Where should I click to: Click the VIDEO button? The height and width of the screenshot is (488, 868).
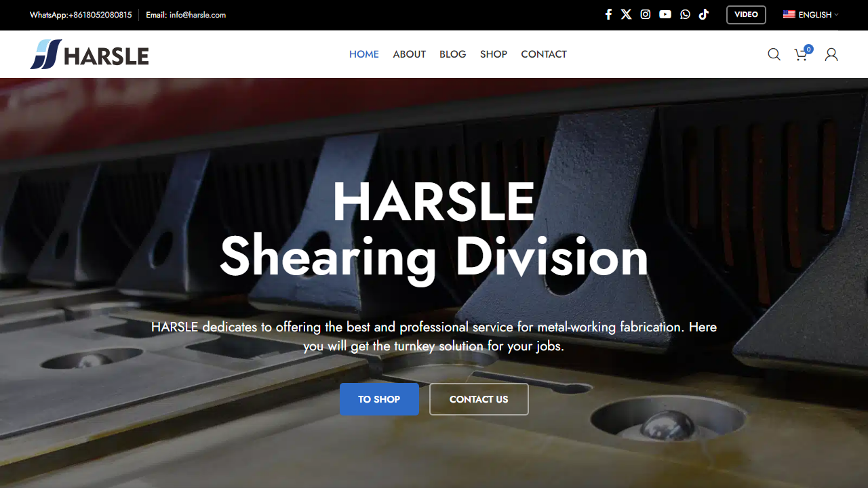(x=746, y=14)
